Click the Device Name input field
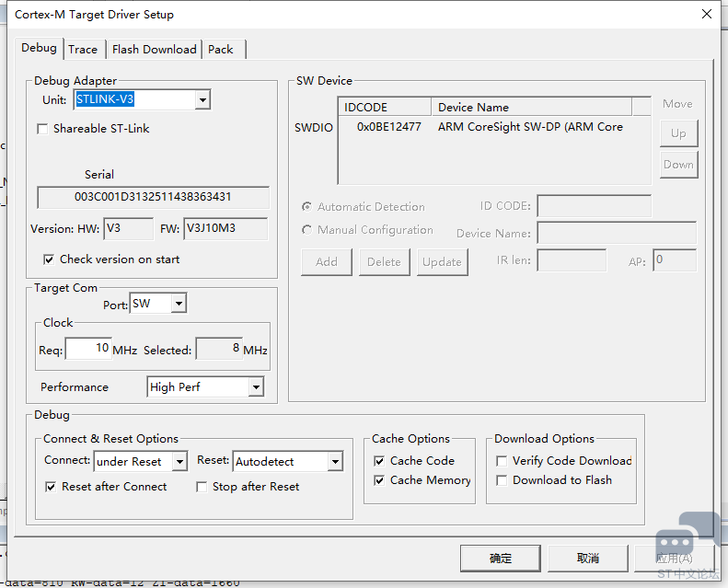The height and width of the screenshot is (588, 728). click(617, 233)
